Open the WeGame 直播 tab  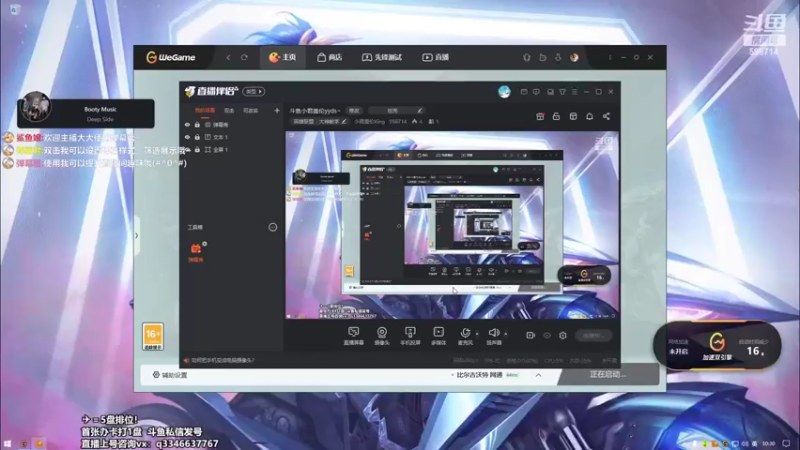tap(436, 57)
